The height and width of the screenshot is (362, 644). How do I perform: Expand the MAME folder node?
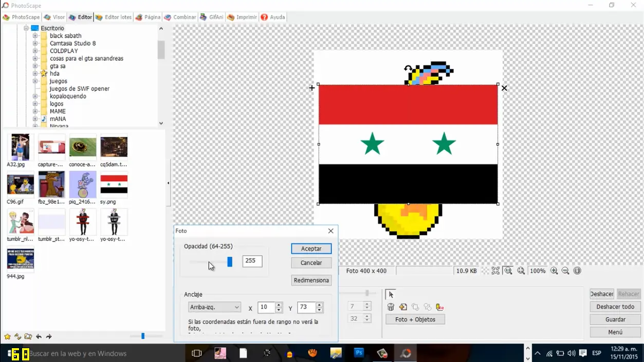pyautogui.click(x=35, y=111)
